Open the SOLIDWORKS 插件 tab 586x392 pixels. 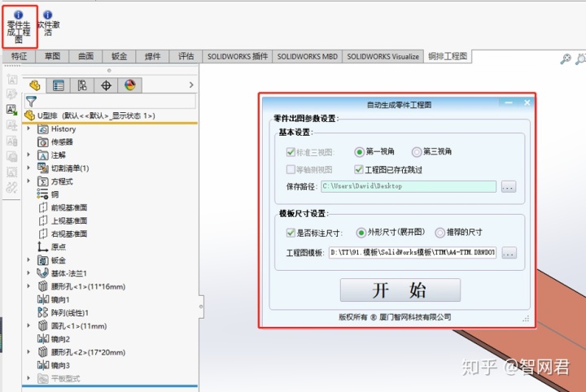tap(238, 56)
